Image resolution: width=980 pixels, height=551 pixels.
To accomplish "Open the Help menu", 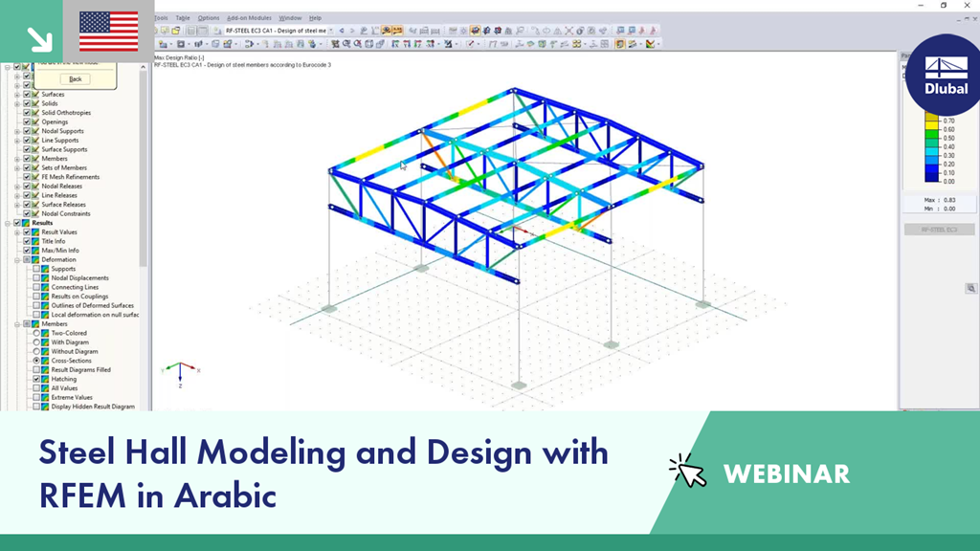I will point(315,18).
